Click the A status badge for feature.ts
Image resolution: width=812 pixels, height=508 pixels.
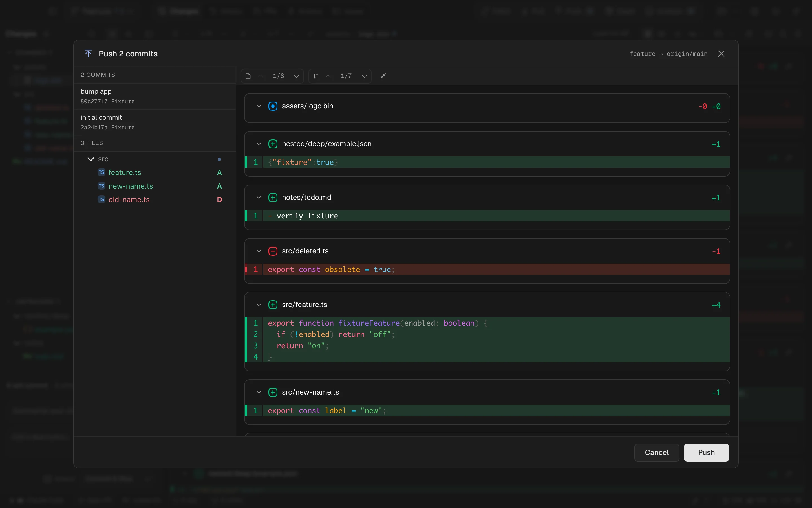click(219, 173)
